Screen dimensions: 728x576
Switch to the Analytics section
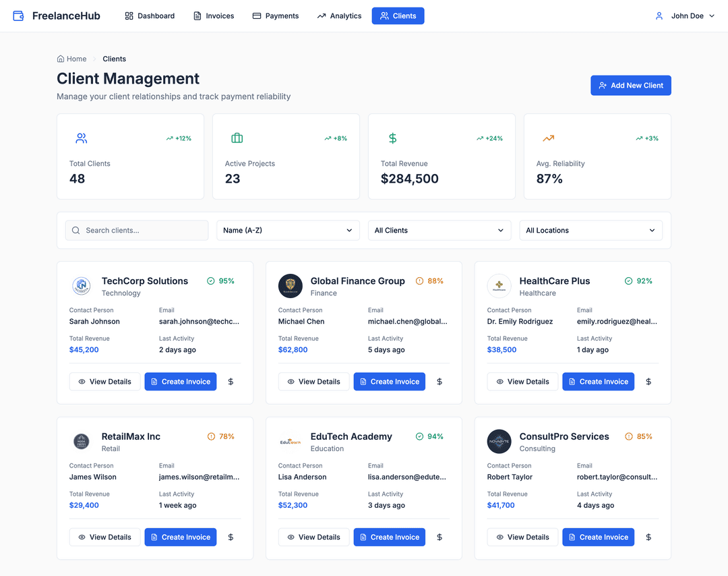coord(339,16)
